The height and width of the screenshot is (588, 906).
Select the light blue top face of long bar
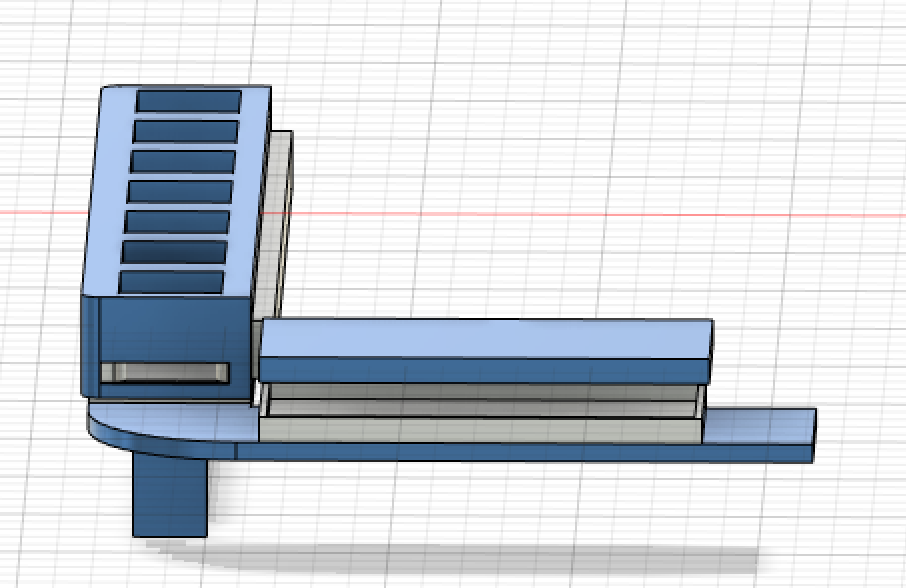(x=485, y=338)
